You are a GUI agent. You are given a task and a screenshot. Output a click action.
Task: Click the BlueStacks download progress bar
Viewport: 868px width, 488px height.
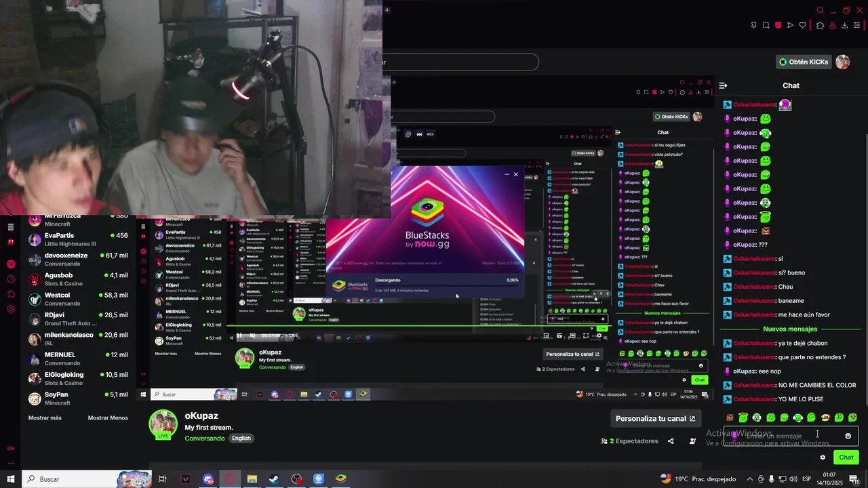446,285
